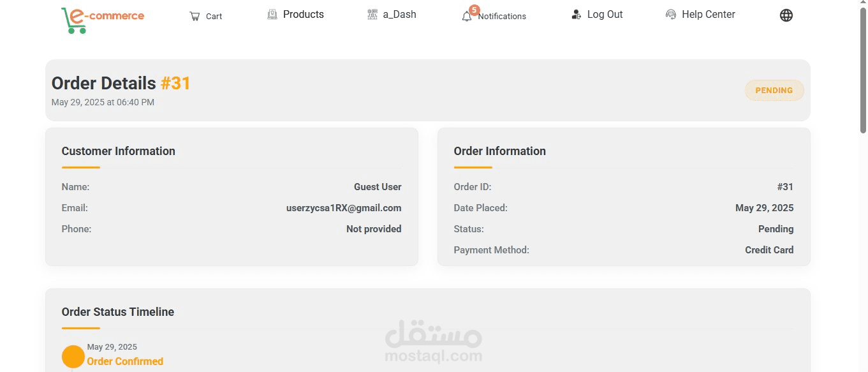This screenshot has width=868, height=372.
Task: Go to a_Dash dashboard link
Action: (399, 14)
